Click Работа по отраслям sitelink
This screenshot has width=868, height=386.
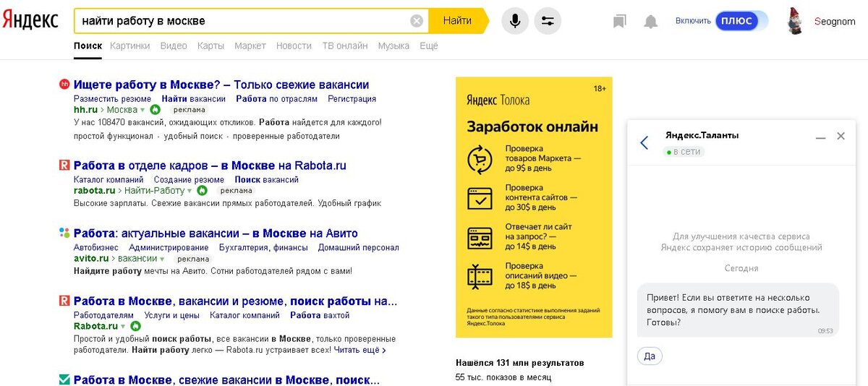point(276,99)
